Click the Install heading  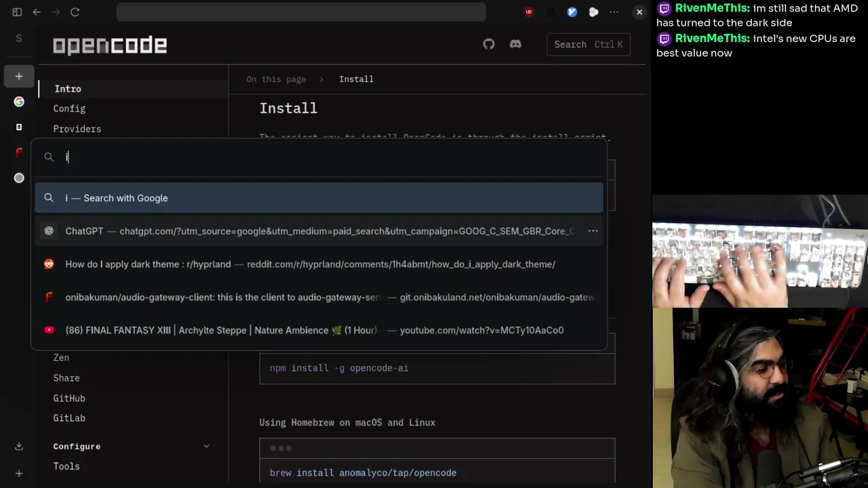click(288, 108)
